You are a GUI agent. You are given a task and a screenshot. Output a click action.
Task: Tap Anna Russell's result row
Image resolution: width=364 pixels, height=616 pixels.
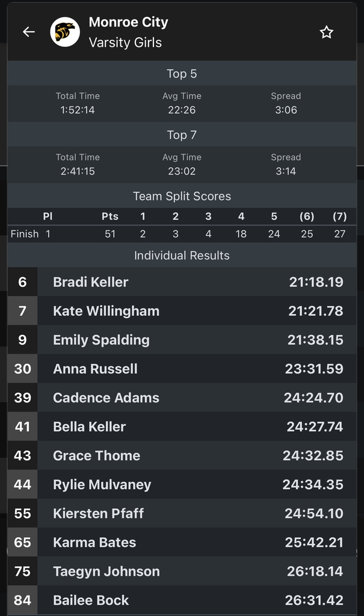click(x=182, y=369)
